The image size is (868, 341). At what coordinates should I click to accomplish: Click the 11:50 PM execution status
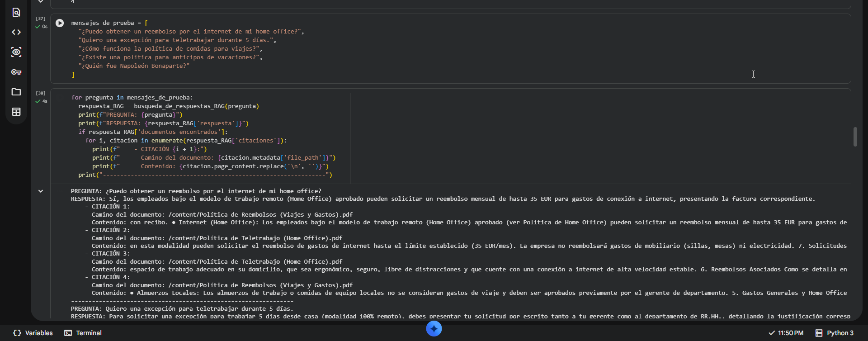(x=786, y=333)
